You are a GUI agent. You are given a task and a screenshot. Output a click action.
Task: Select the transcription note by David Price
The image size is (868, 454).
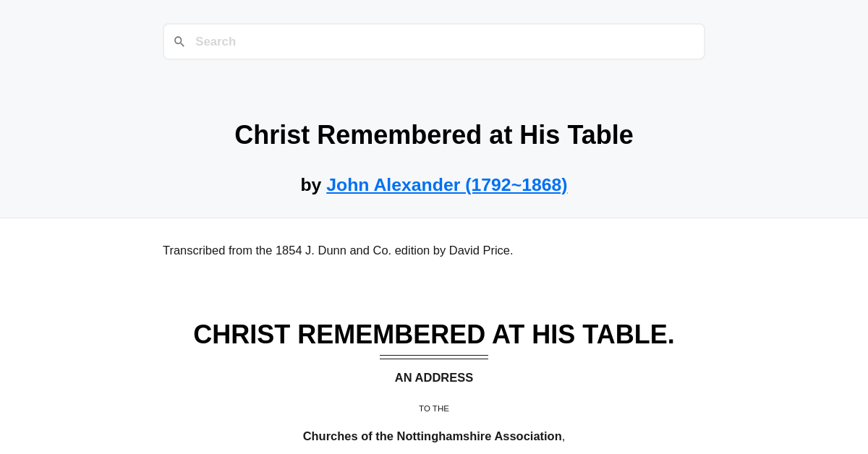click(338, 250)
